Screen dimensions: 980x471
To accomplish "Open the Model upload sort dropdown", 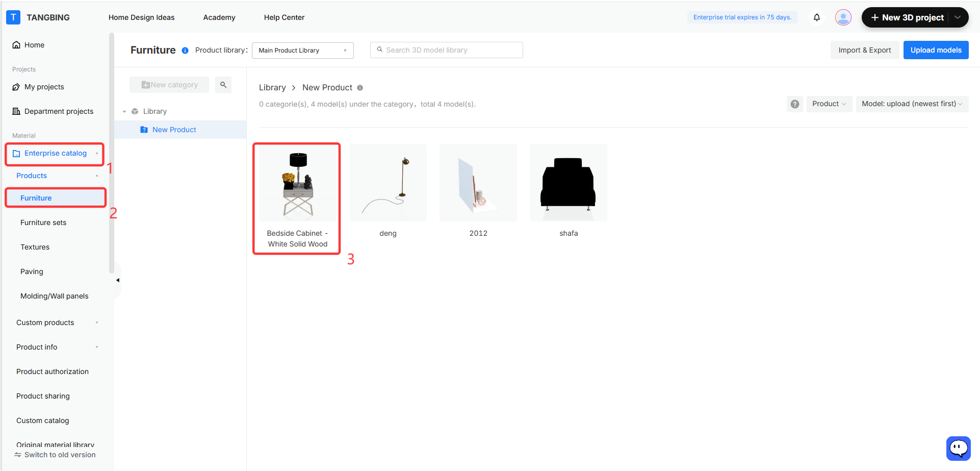I will (x=912, y=104).
